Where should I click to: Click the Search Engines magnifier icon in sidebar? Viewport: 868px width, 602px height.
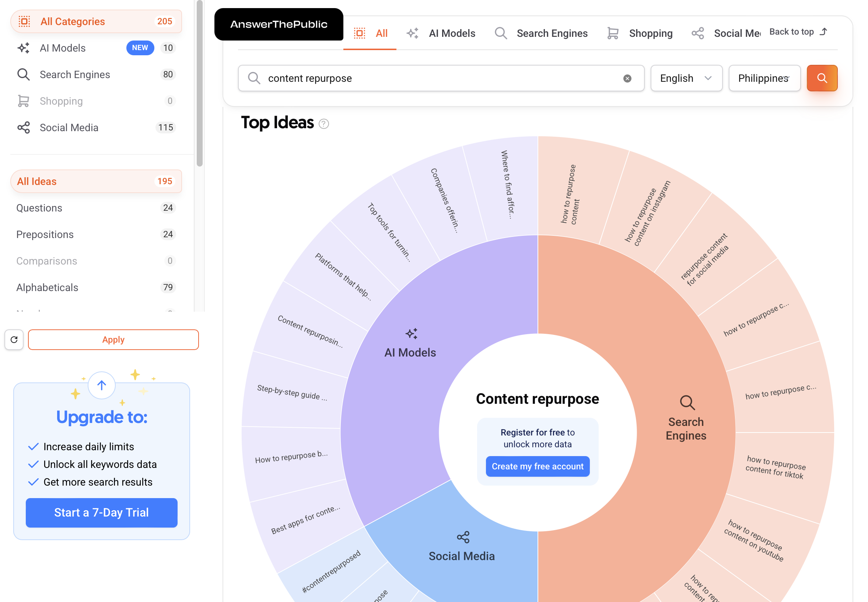coord(23,74)
